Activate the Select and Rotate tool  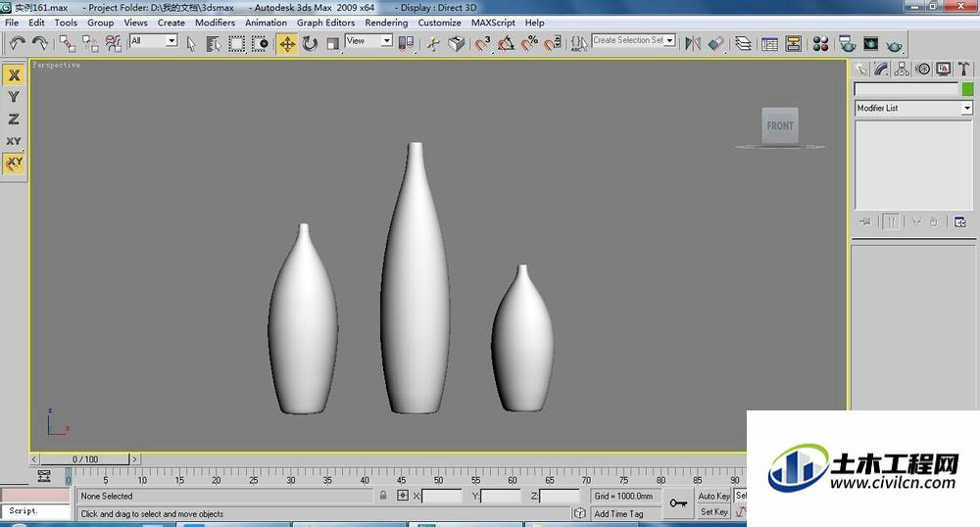coord(310,44)
